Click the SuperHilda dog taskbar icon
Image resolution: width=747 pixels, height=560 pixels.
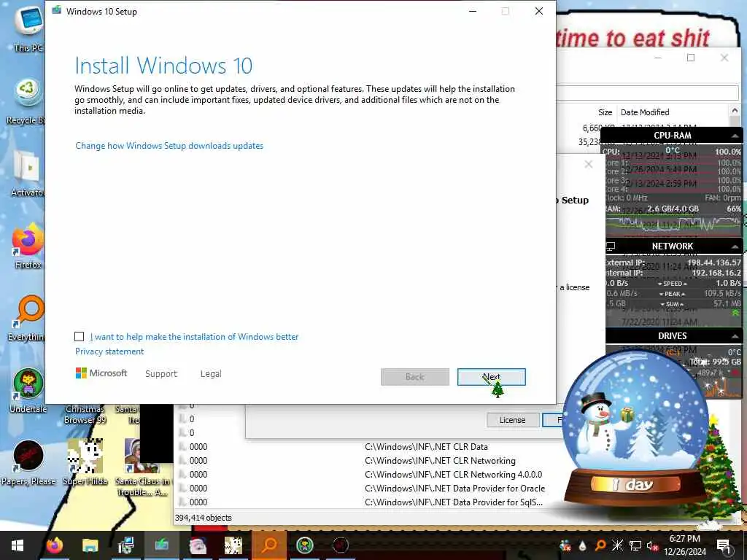pos(233,545)
